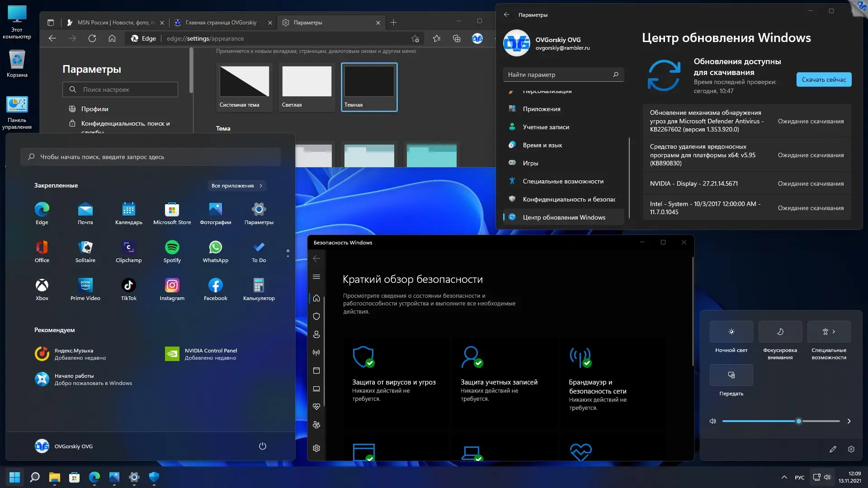868x488 pixels.
Task: Expand All apps list in Start
Action: coord(236,186)
